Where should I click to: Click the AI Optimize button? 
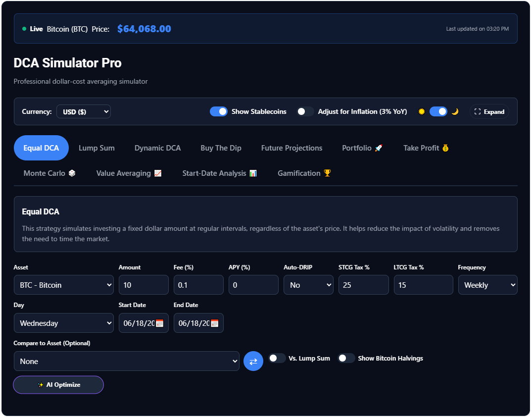(x=58, y=385)
